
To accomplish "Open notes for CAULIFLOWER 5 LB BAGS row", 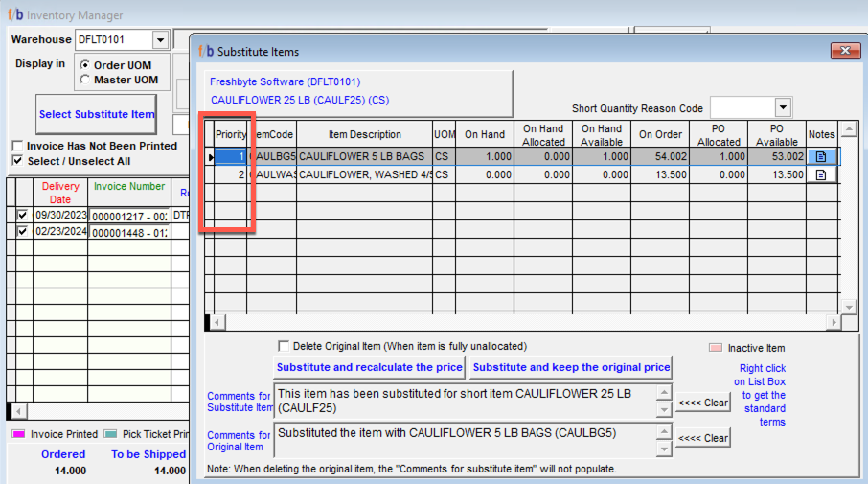I will coord(820,156).
